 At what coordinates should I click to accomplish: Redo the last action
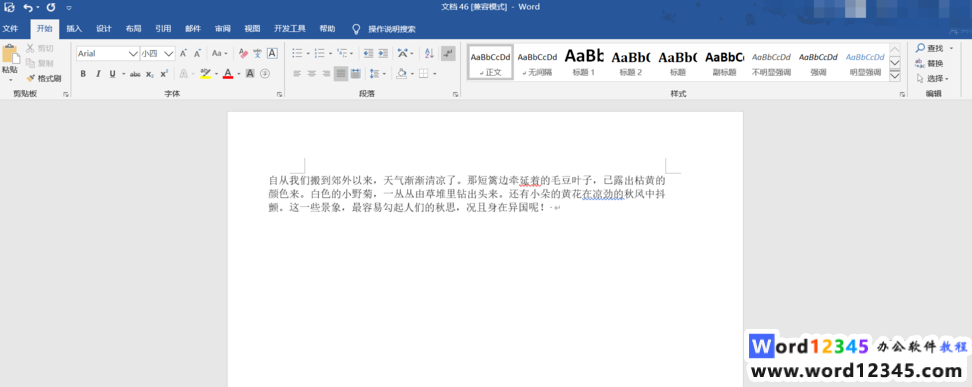(x=51, y=7)
